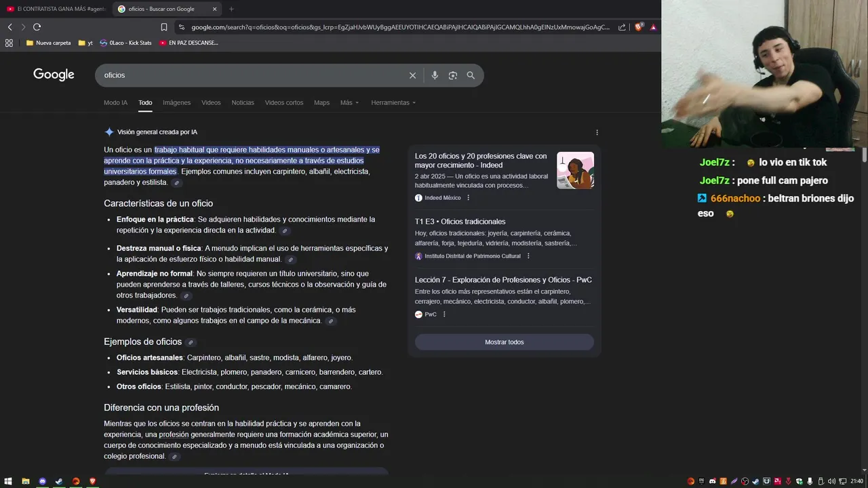Open the Windows Start menu
Image resolution: width=868 pixels, height=488 pixels.
pos(8,481)
